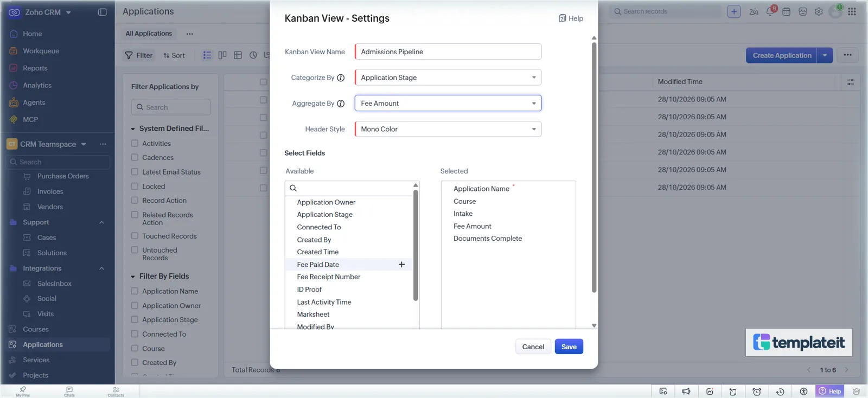Open Help in Kanban View Settings
868x398 pixels.
coord(571,18)
